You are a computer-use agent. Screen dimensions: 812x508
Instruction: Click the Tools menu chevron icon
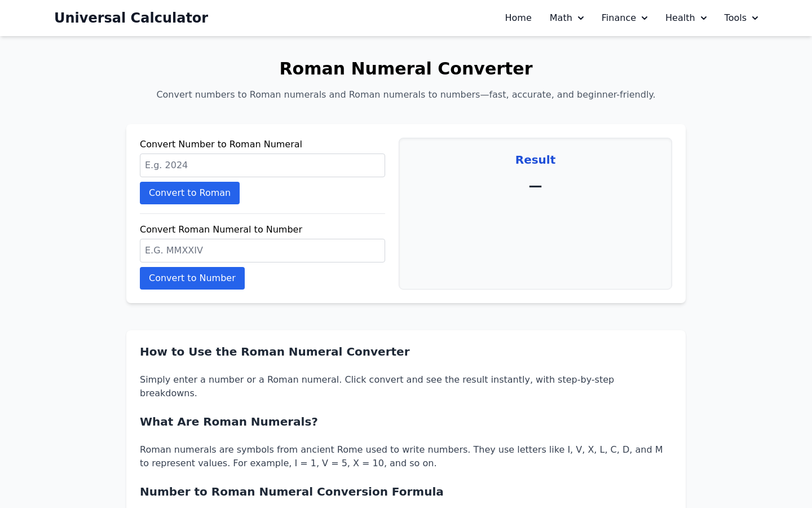click(x=754, y=18)
